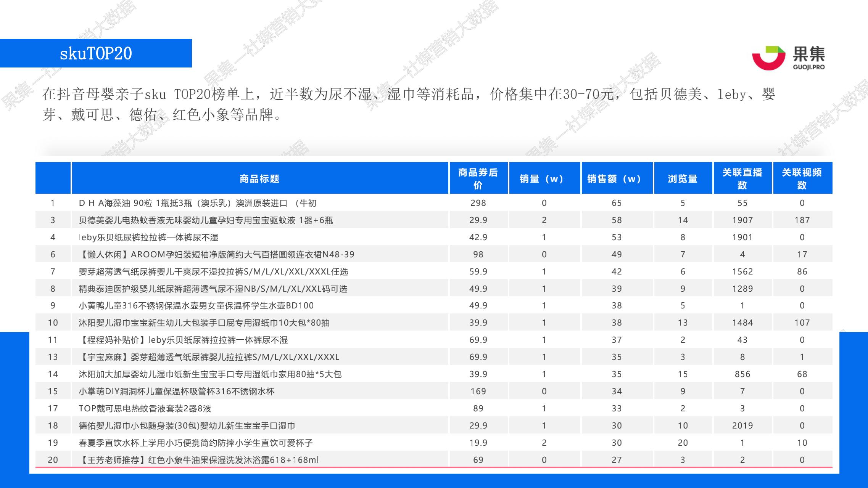Click the 关联视频数 column header
Viewport: 868px width, 488px height.
(x=802, y=178)
